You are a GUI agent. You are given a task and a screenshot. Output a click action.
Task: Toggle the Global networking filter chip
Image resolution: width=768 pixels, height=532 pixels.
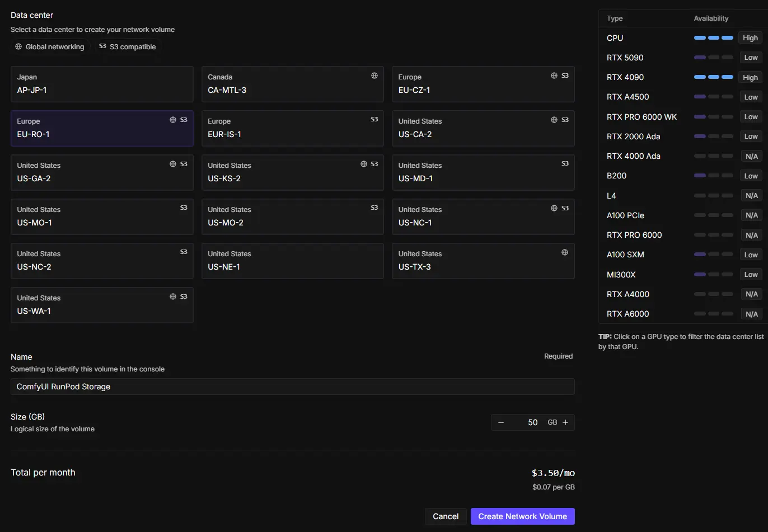(x=50, y=47)
